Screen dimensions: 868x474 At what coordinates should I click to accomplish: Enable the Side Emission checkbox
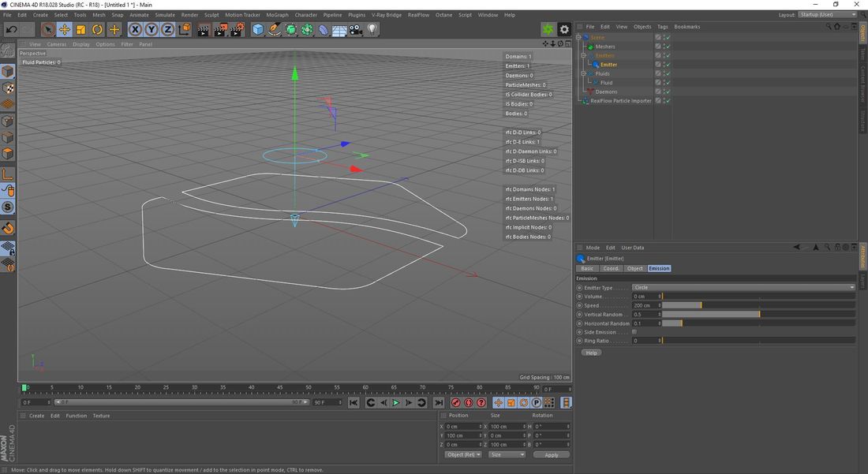(634, 332)
